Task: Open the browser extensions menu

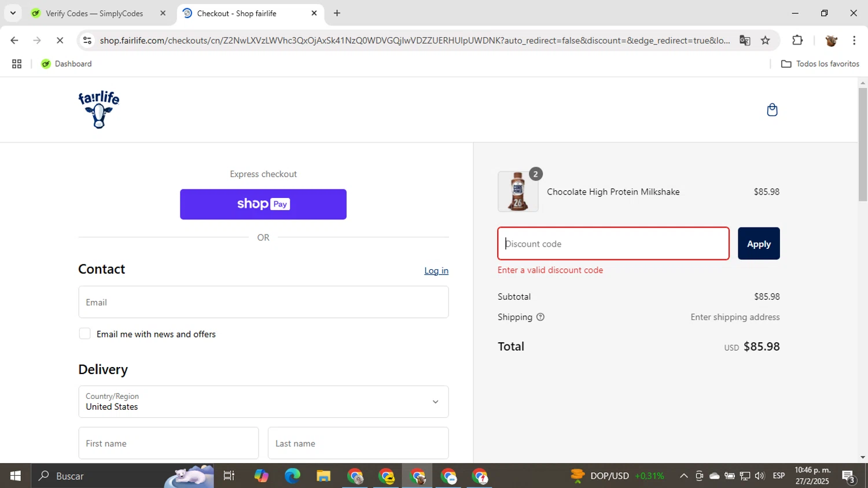Action: coord(797,41)
